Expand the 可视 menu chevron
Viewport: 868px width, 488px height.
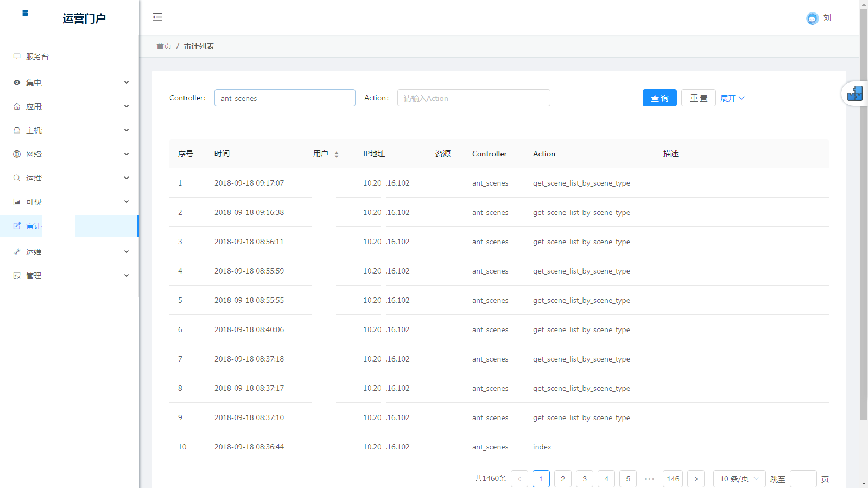[x=126, y=202]
